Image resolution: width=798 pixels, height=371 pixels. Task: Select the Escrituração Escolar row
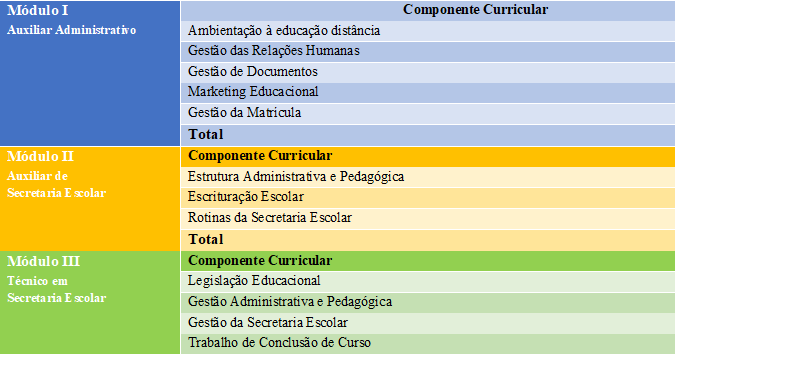(x=428, y=197)
